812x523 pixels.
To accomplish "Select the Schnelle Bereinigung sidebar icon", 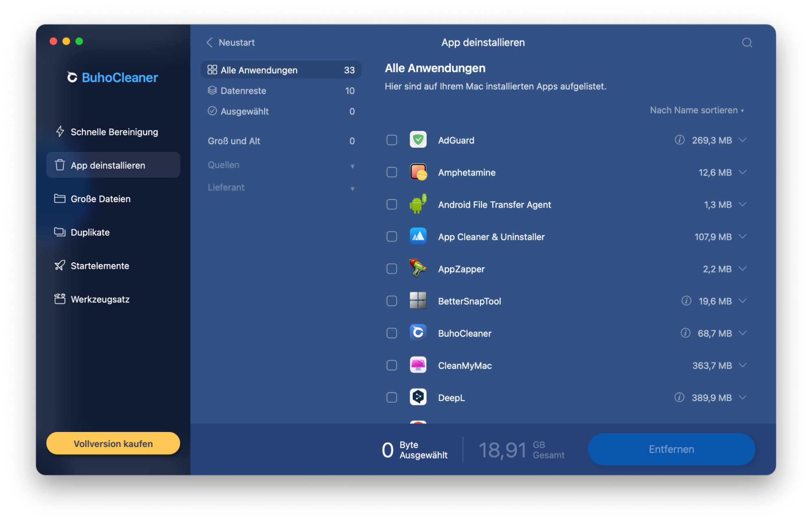I will click(60, 132).
